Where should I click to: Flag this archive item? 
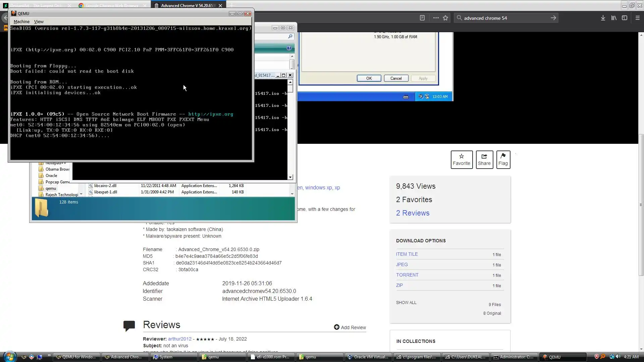[x=503, y=160]
